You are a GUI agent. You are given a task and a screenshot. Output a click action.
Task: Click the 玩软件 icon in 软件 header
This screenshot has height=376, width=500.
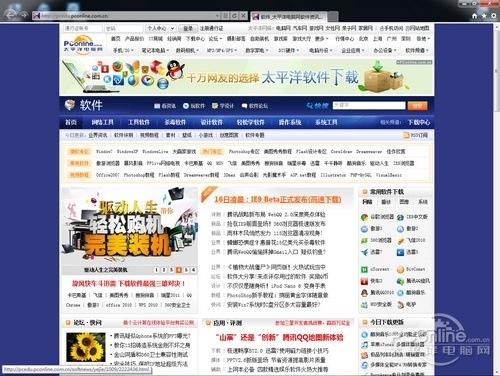coord(186,106)
